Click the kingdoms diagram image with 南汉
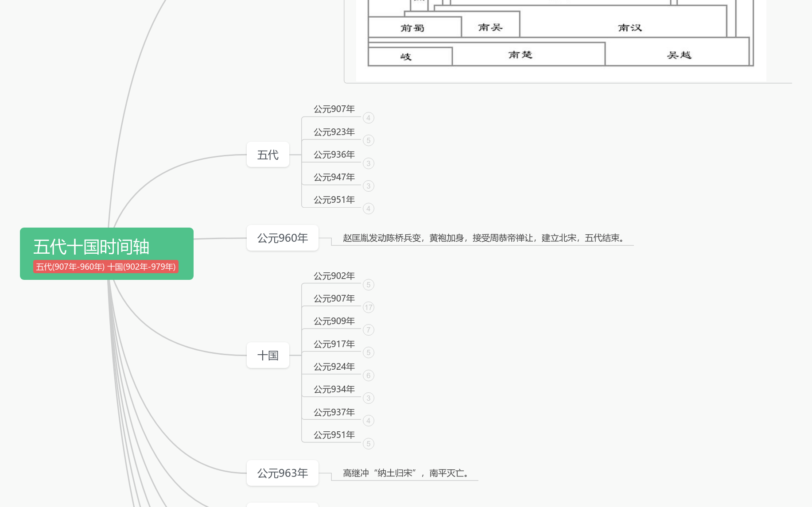Image resolution: width=812 pixels, height=507 pixels. click(x=560, y=40)
